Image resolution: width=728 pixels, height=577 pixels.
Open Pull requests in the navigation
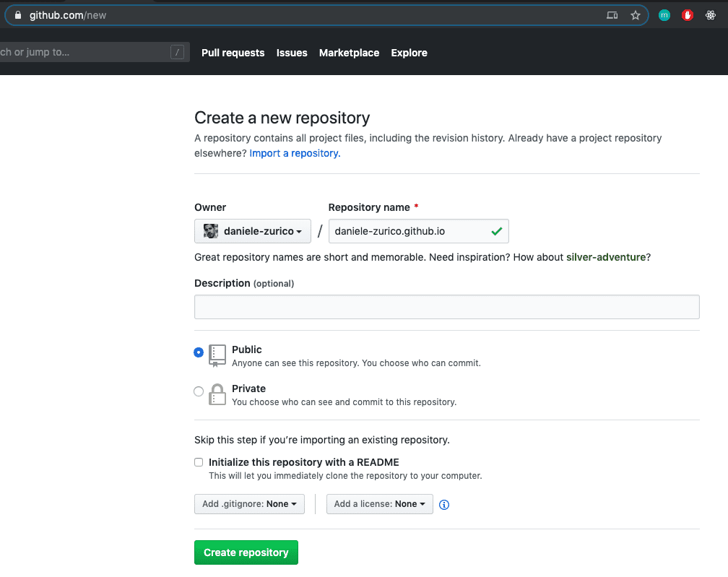coord(233,53)
